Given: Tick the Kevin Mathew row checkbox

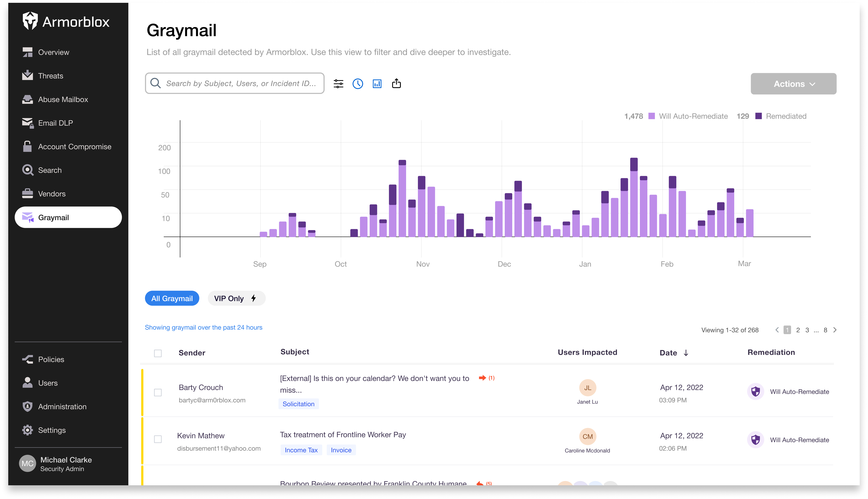Looking at the screenshot, I should [x=158, y=439].
